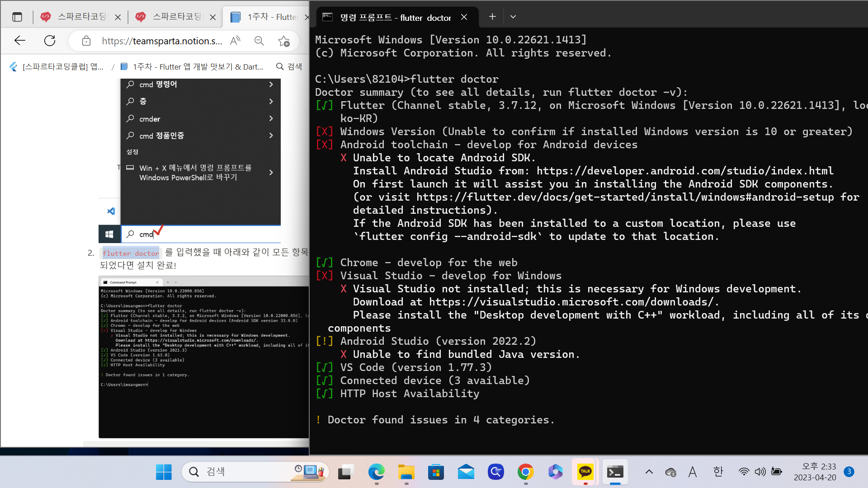Open the Edge tab actions menu icon

point(17,17)
